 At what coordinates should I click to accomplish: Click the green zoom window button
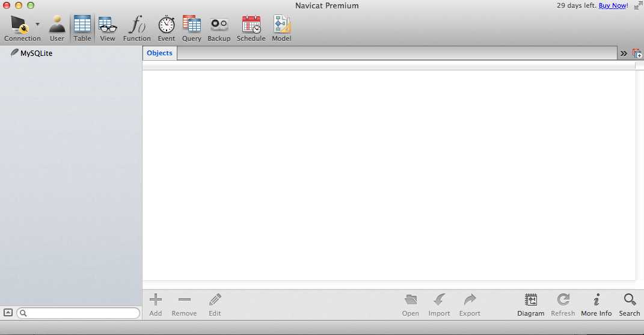[31, 6]
